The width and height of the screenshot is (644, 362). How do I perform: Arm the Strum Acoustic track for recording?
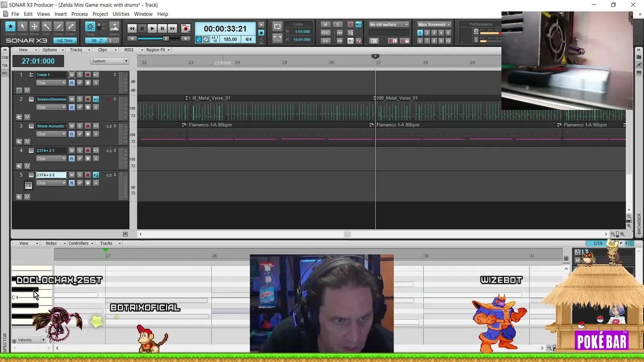pos(88,126)
